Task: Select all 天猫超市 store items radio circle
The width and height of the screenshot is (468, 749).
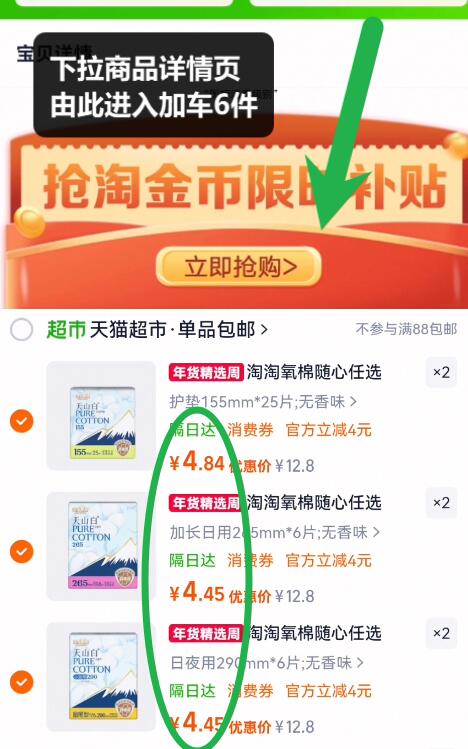Action: (21, 330)
